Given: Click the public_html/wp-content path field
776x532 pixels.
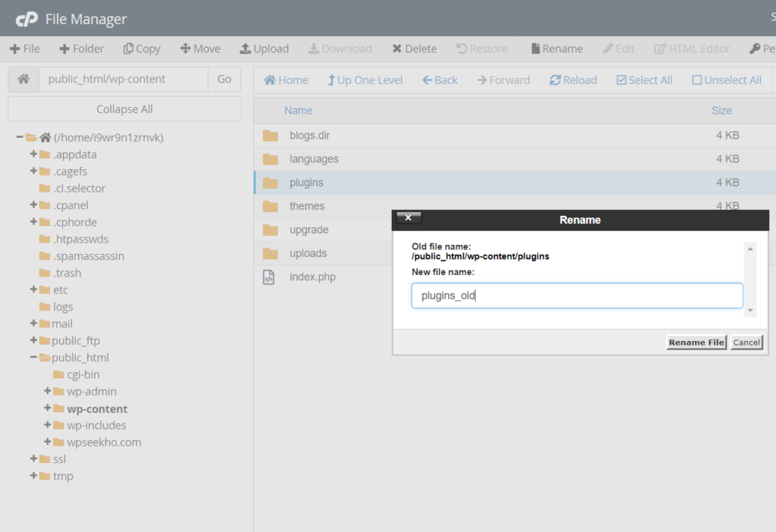Looking at the screenshot, I should pos(124,79).
